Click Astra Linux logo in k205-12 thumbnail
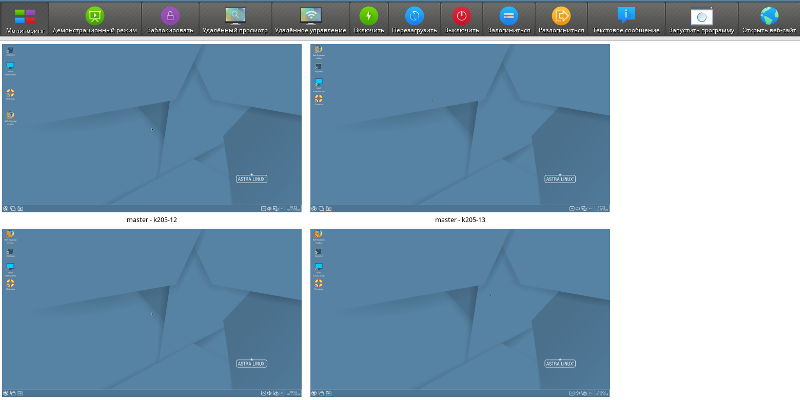 pyautogui.click(x=252, y=179)
